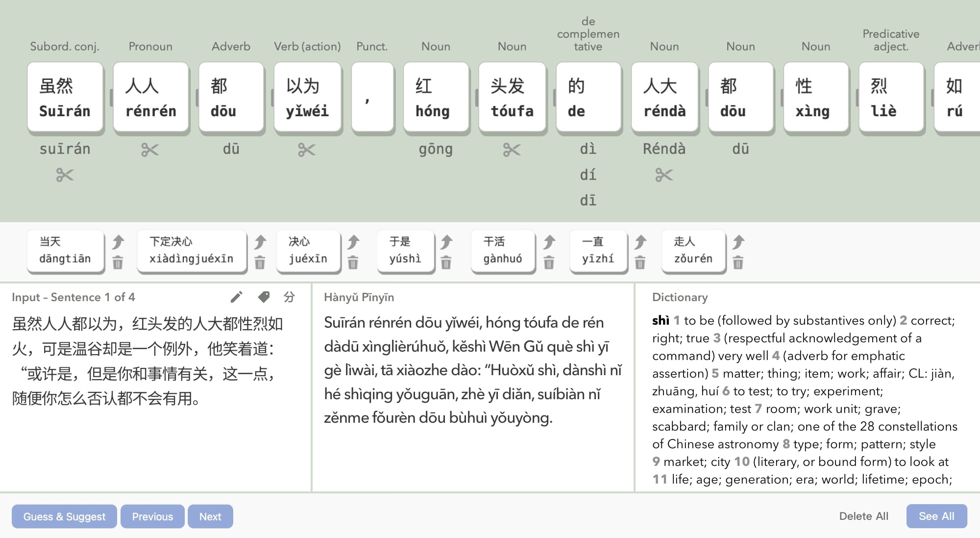Click the 于是 yúshì suggestion card
This screenshot has height=538, width=980.
pyautogui.click(x=406, y=251)
